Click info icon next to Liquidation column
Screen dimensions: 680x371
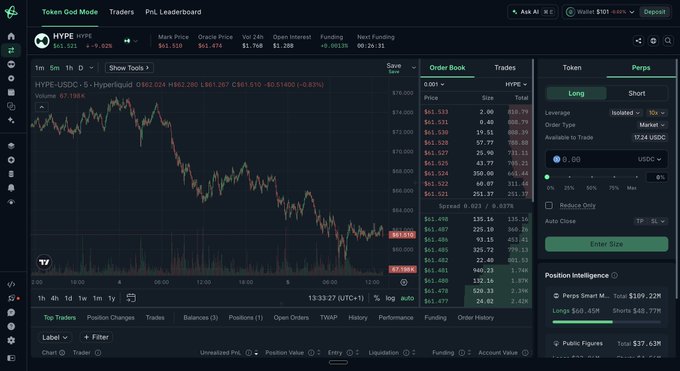[x=406, y=353]
